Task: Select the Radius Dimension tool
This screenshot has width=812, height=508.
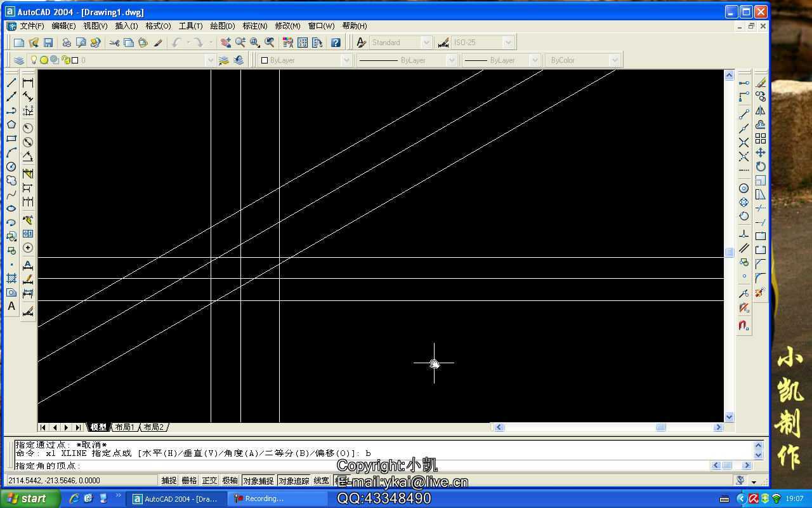Action: (x=28, y=128)
